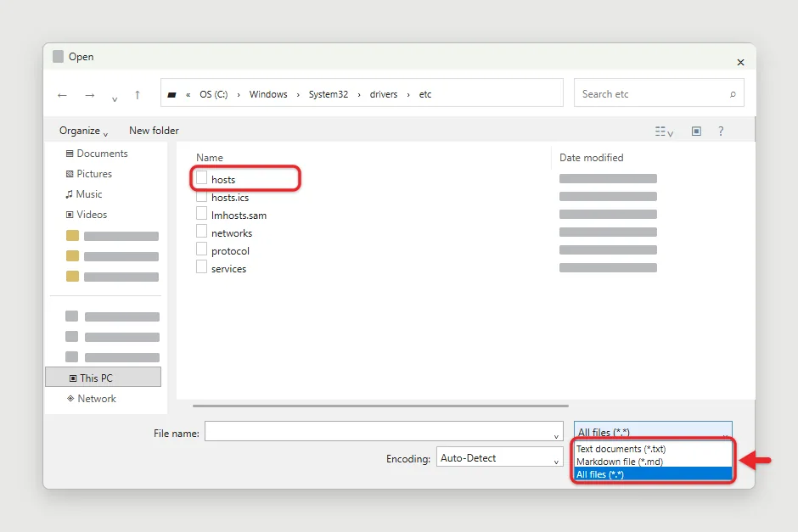Click the search magnifier icon

(733, 94)
